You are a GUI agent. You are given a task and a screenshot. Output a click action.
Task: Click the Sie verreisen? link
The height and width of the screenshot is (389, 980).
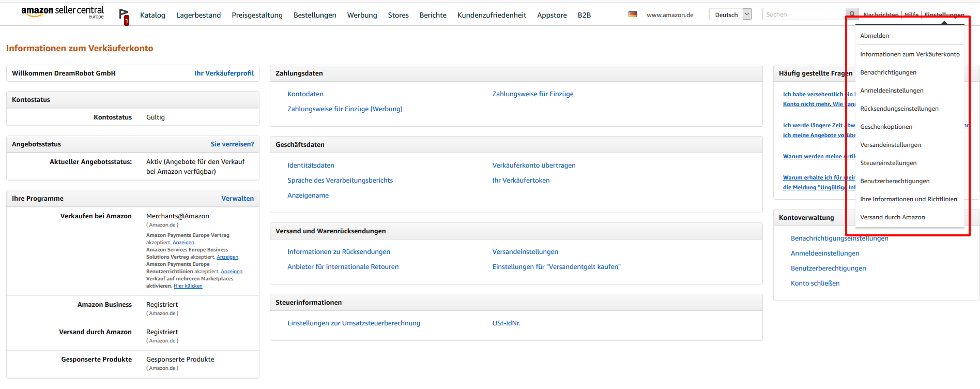pyautogui.click(x=232, y=144)
